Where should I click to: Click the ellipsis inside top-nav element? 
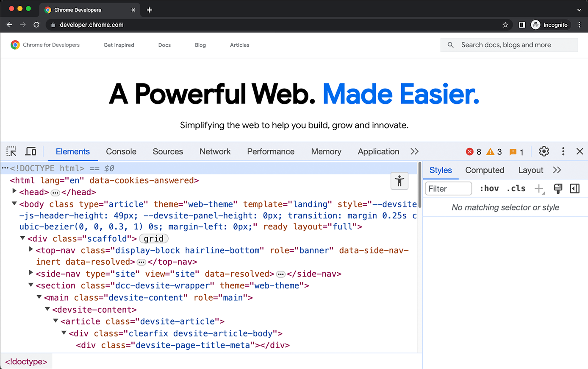[x=141, y=262]
